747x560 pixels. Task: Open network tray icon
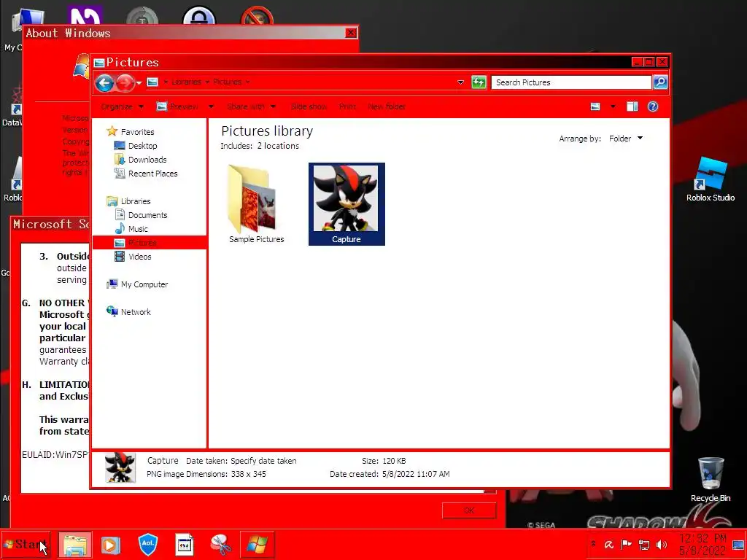(643, 544)
